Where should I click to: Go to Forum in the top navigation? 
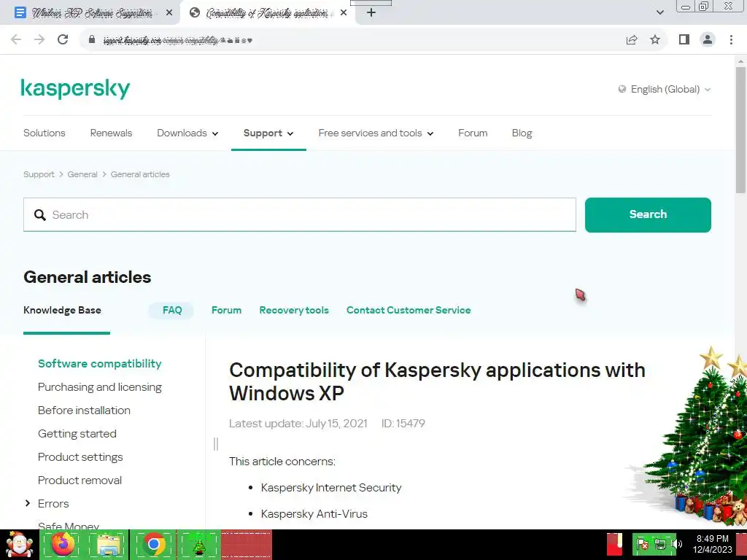click(473, 133)
